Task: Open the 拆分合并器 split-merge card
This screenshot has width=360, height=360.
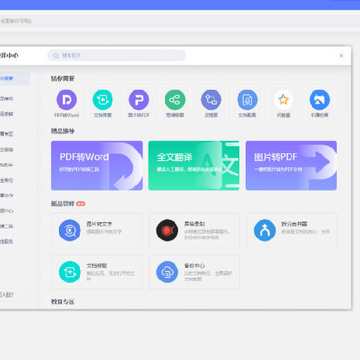Action: click(x=292, y=230)
